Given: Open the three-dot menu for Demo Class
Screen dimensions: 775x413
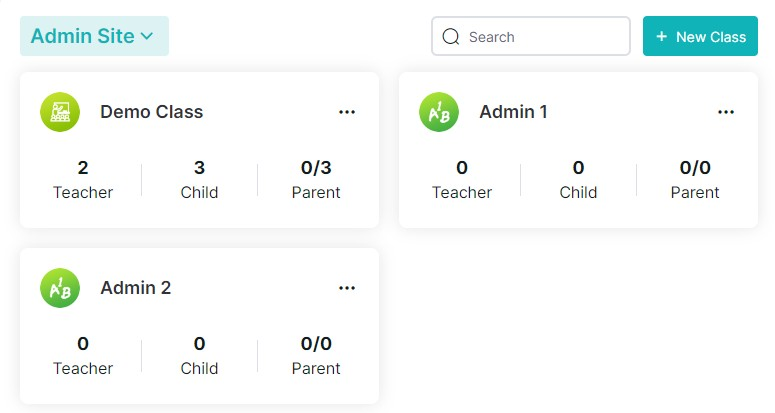Looking at the screenshot, I should click(347, 112).
